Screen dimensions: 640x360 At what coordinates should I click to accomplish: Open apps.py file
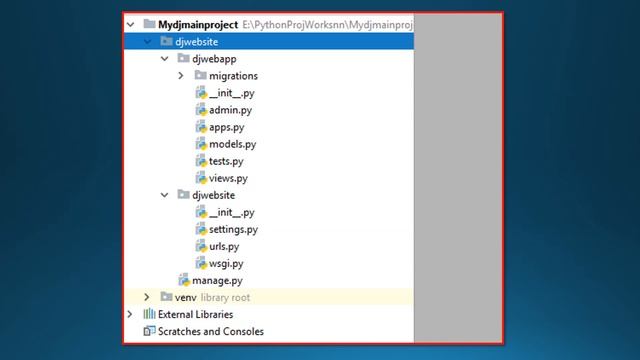point(227,127)
